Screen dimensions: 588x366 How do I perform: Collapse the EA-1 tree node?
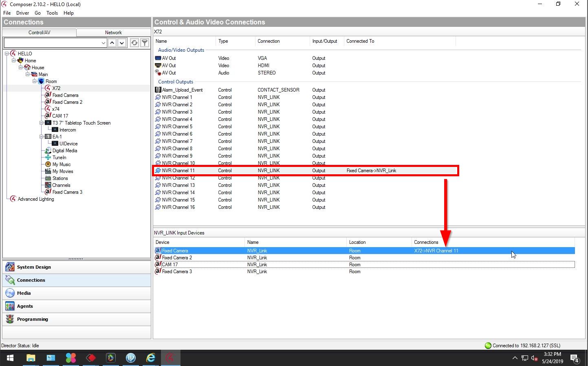point(41,137)
